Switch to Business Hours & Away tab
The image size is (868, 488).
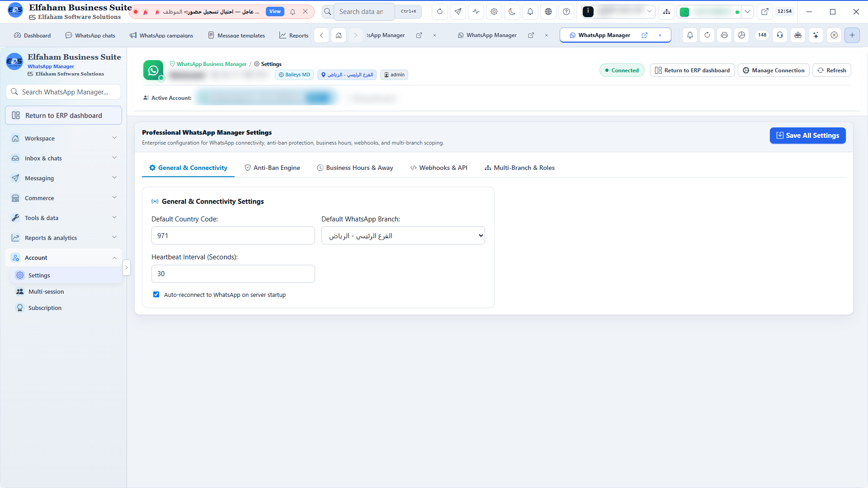tap(355, 168)
